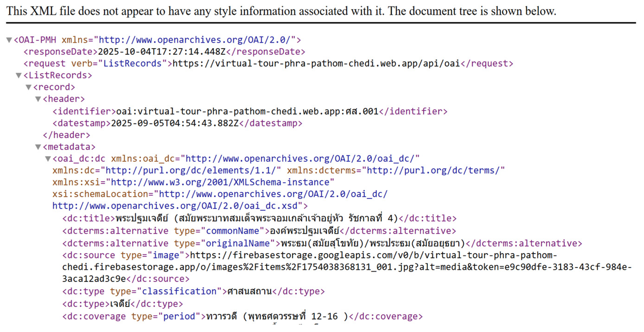Click the datestamp value 2025-09-05

(x=175, y=123)
